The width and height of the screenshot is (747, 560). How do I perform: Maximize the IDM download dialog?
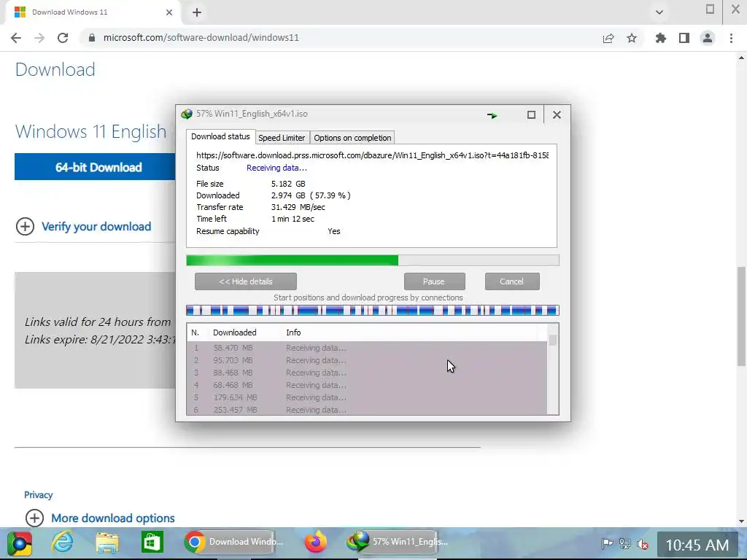pos(531,114)
